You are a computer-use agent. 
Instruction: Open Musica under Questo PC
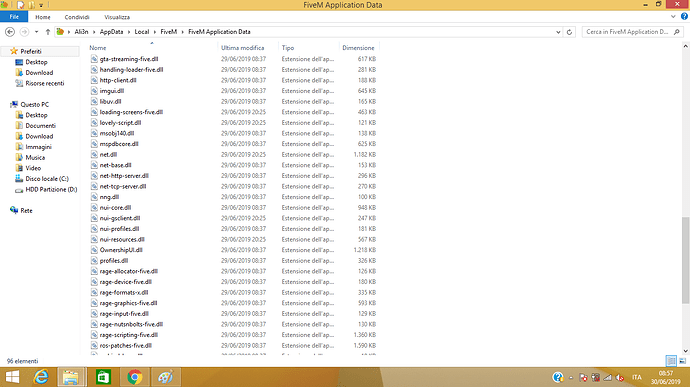pos(35,158)
